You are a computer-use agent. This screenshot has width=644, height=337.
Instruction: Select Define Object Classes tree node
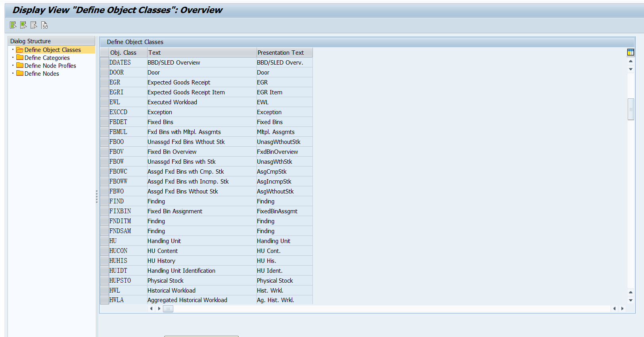click(52, 50)
